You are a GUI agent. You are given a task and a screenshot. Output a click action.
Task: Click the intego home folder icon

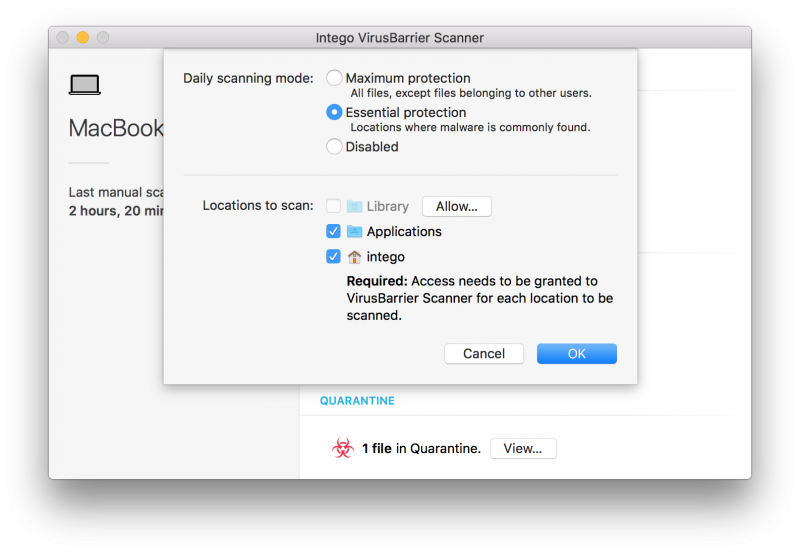[x=354, y=257]
